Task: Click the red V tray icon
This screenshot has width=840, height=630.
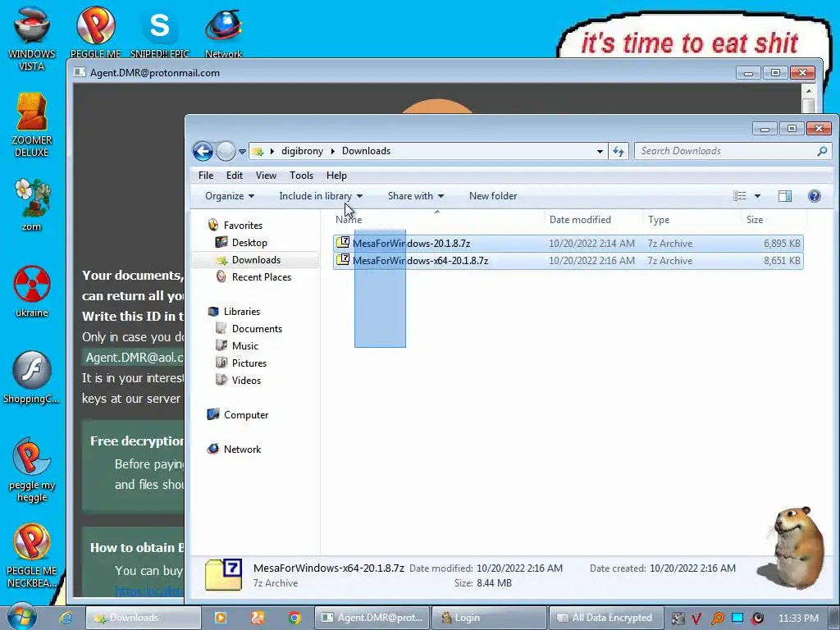Action: 697,619
